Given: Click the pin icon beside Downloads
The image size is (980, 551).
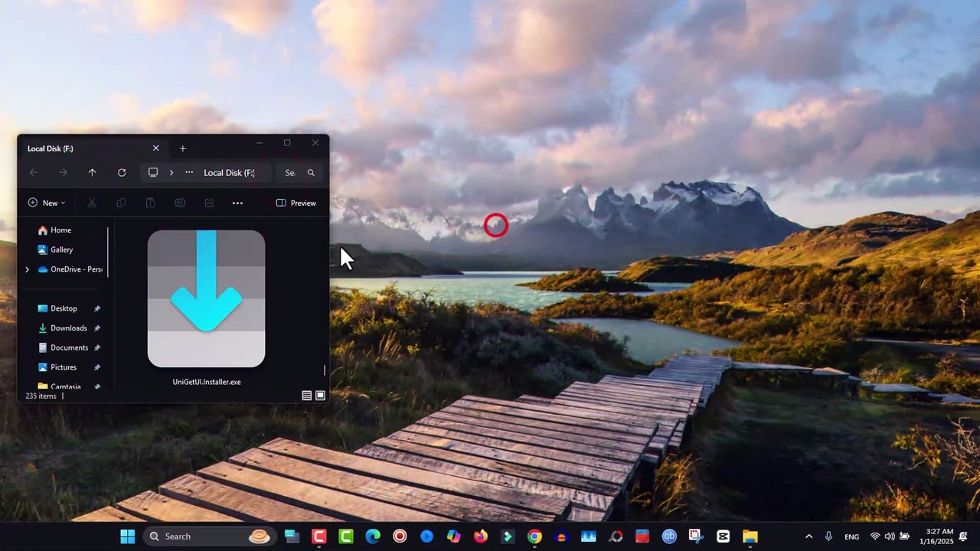Looking at the screenshot, I should pos(97,328).
